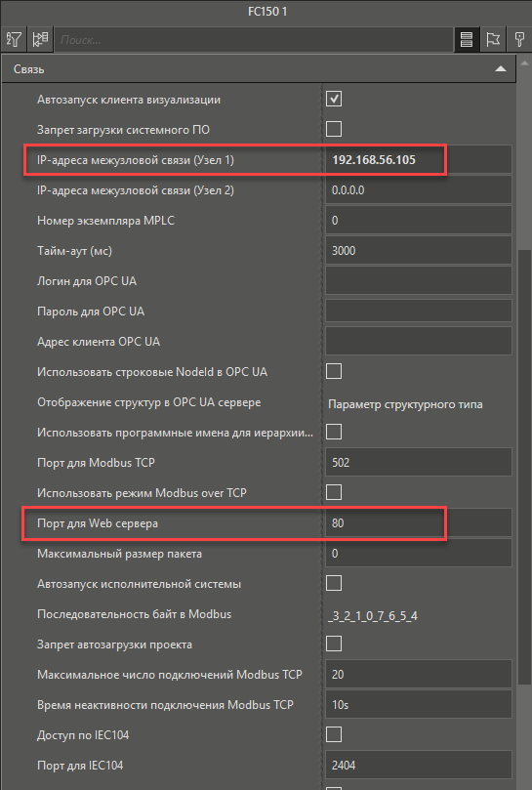This screenshot has height=790, width=532.
Task: Select the Адрес клиента OPC UA label
Action: click(99, 342)
